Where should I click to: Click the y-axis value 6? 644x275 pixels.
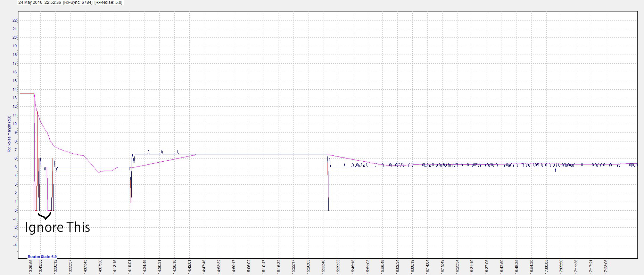[16, 158]
